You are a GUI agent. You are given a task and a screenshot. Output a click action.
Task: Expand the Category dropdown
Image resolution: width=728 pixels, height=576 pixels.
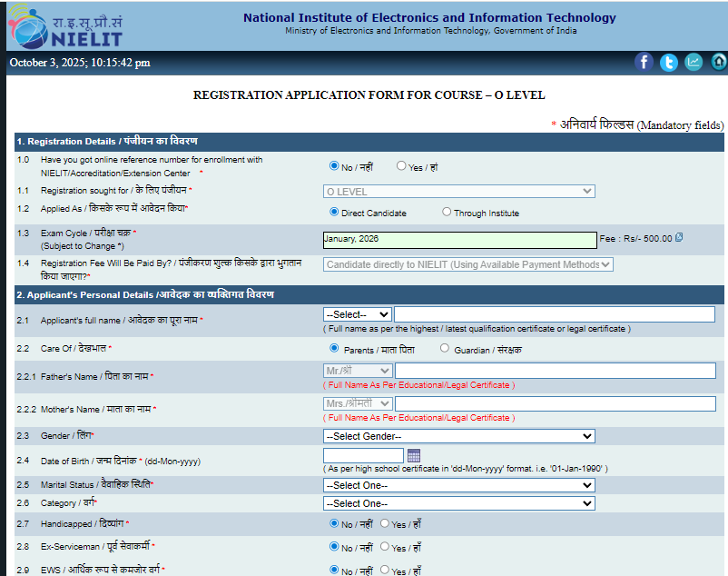pos(458,503)
